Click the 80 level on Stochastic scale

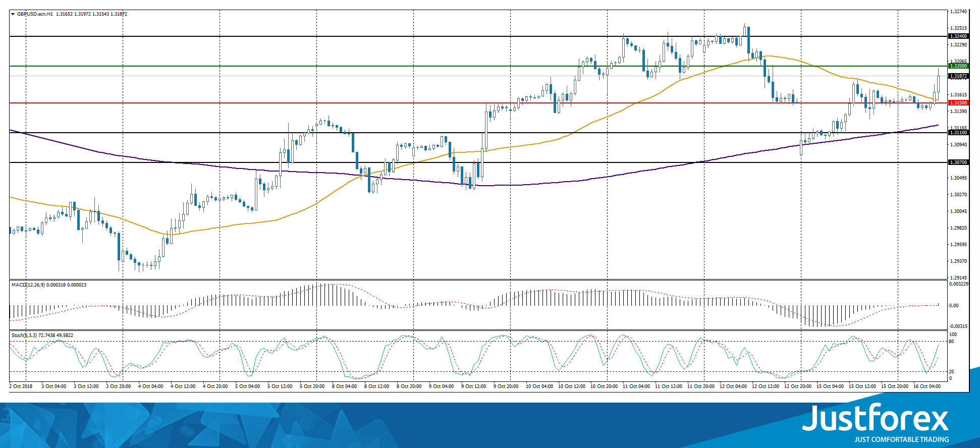[x=952, y=342]
